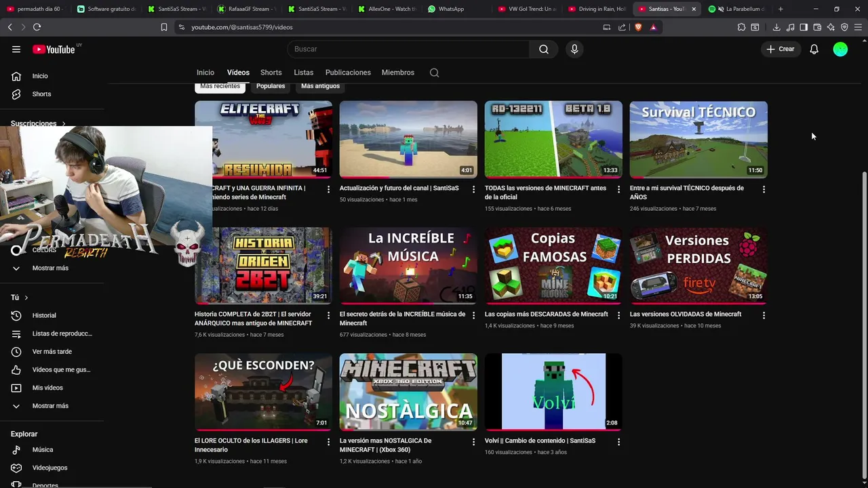This screenshot has height=488, width=868.
Task: Open the share icon in address bar
Action: click(x=622, y=27)
